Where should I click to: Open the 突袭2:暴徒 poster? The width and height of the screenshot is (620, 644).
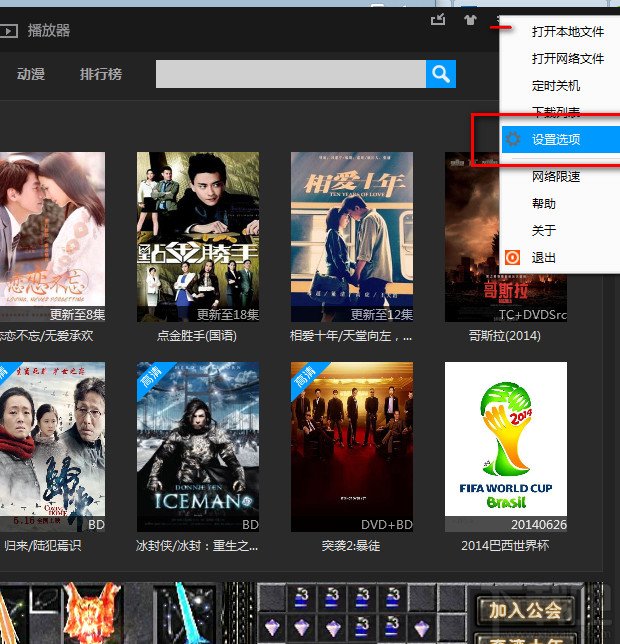[352, 447]
